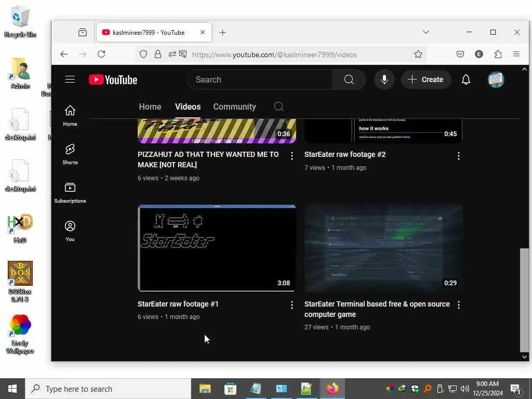Click the page vertical scrollbar thumb
This screenshot has height=399, width=532.
coord(524,300)
